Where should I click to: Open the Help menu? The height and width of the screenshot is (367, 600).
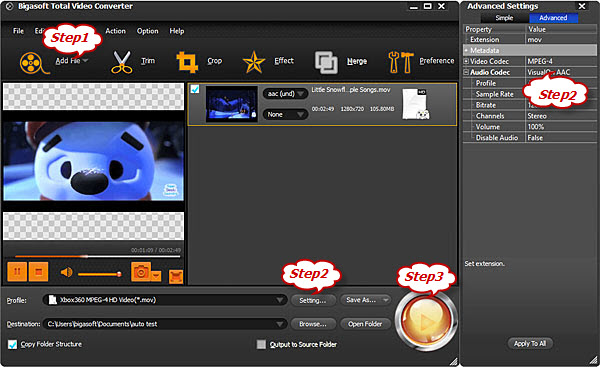coord(177,31)
